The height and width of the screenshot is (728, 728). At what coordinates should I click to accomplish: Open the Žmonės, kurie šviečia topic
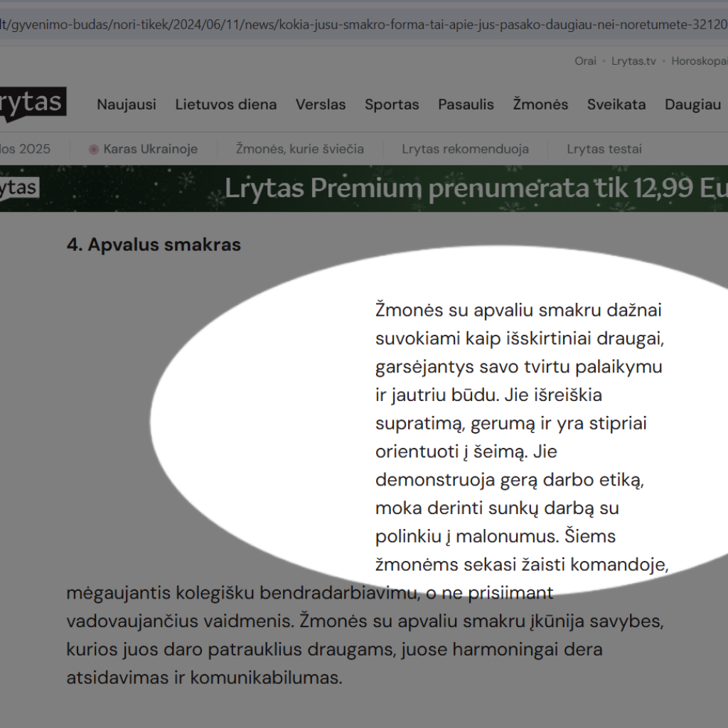300,149
